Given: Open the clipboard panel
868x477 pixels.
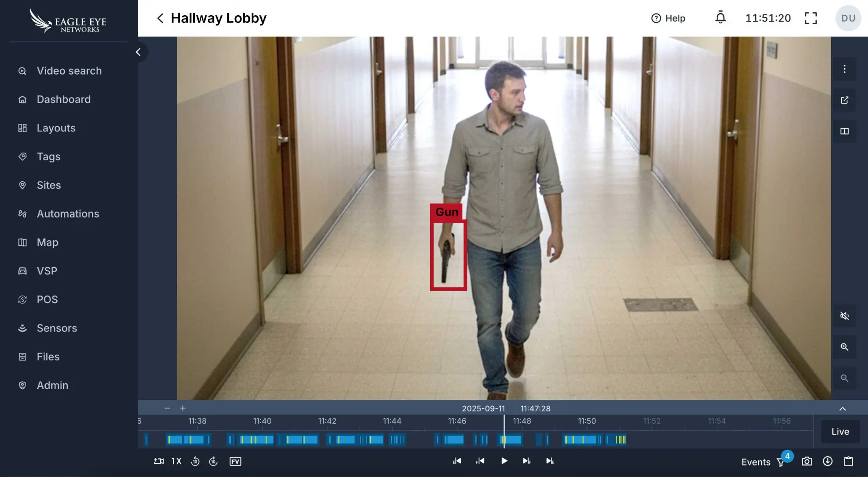Looking at the screenshot, I should 849,461.
